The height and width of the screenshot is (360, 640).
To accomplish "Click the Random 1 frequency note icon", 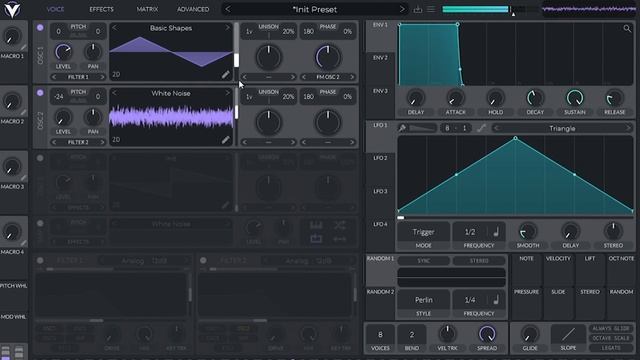I will click(496, 300).
